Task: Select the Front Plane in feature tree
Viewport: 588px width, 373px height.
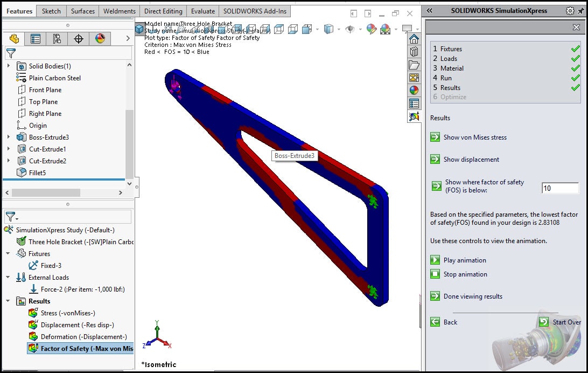Action: [45, 90]
